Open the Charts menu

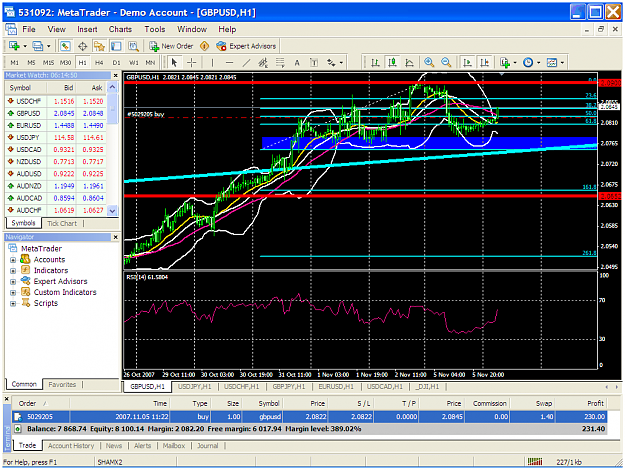[120, 29]
